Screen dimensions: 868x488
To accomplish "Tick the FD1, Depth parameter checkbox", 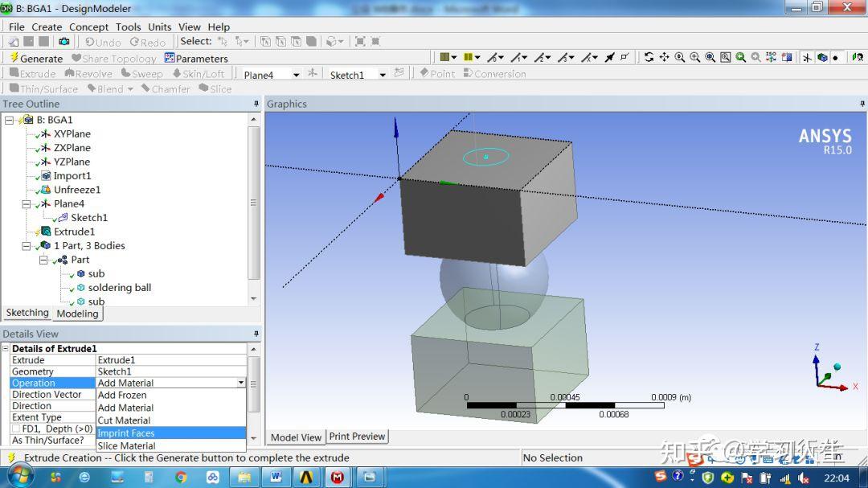I will [16, 429].
